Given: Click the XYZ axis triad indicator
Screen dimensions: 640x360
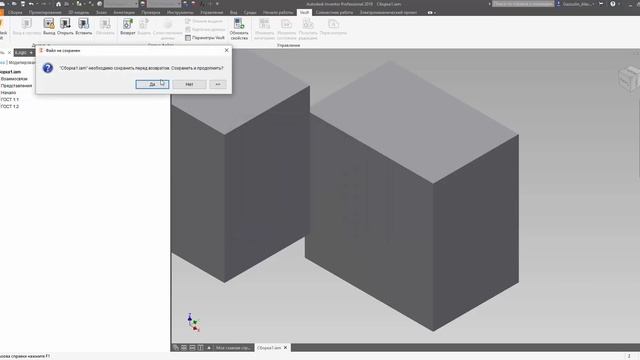Looking at the screenshot, I should [x=193, y=323].
